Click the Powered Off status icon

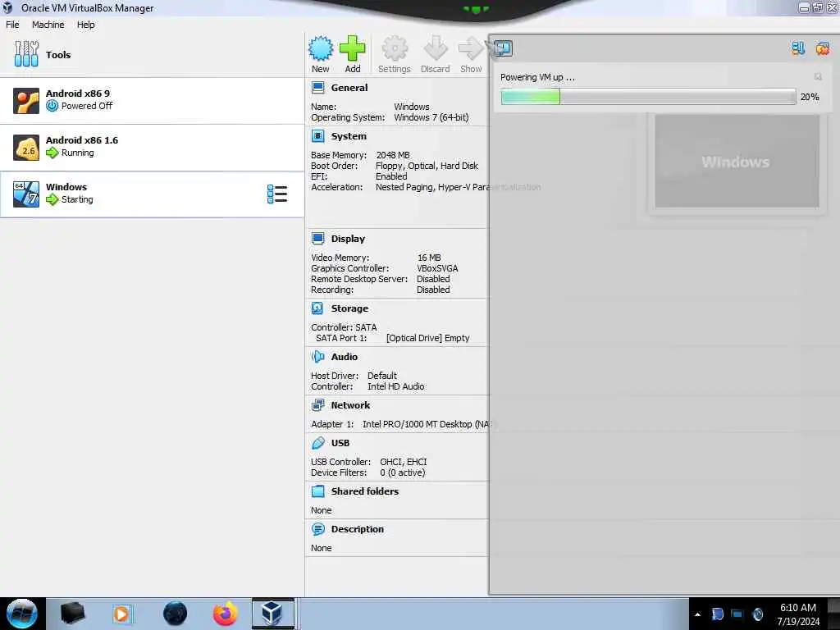coord(52,106)
